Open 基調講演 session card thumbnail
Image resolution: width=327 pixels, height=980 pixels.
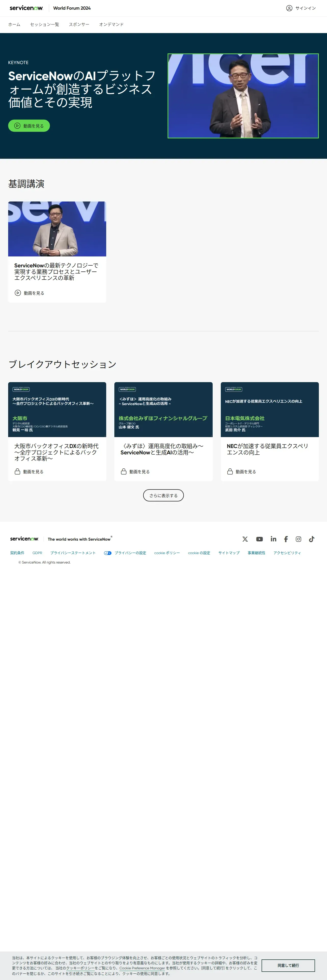(57, 229)
